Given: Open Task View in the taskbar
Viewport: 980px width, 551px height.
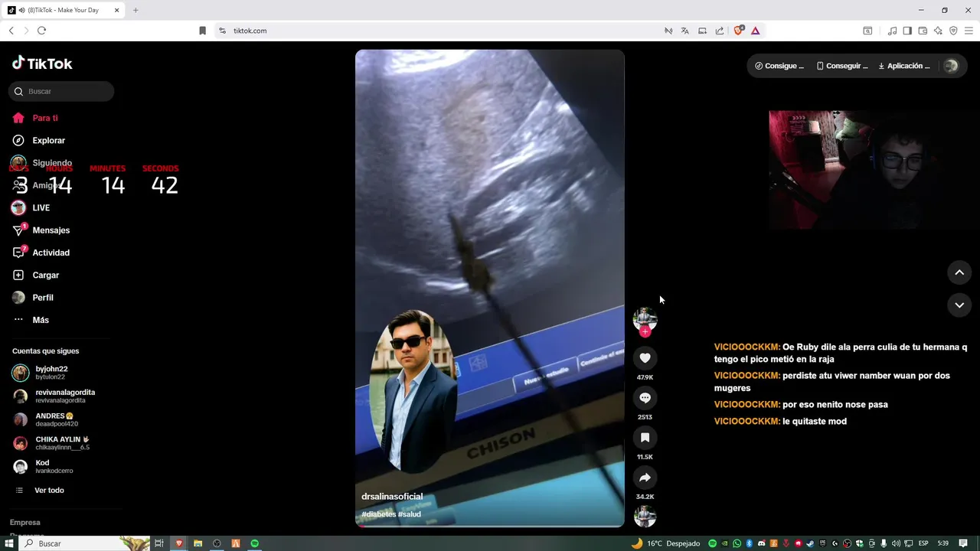Looking at the screenshot, I should (x=159, y=543).
